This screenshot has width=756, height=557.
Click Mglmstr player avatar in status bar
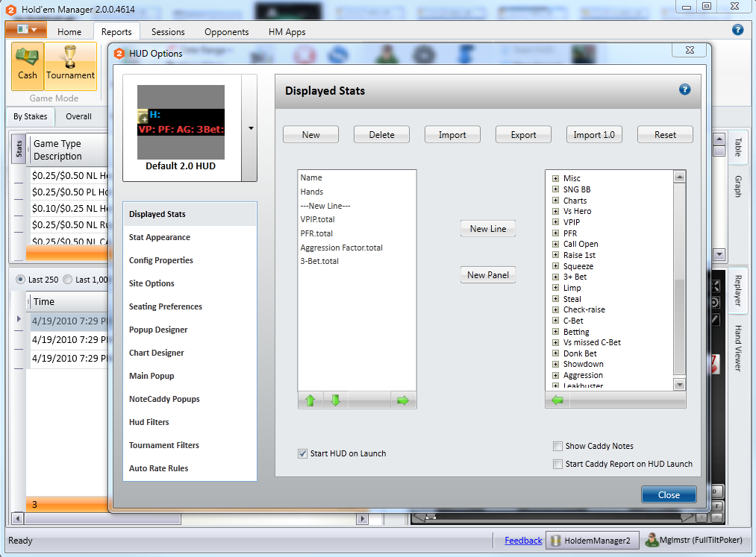tap(652, 540)
